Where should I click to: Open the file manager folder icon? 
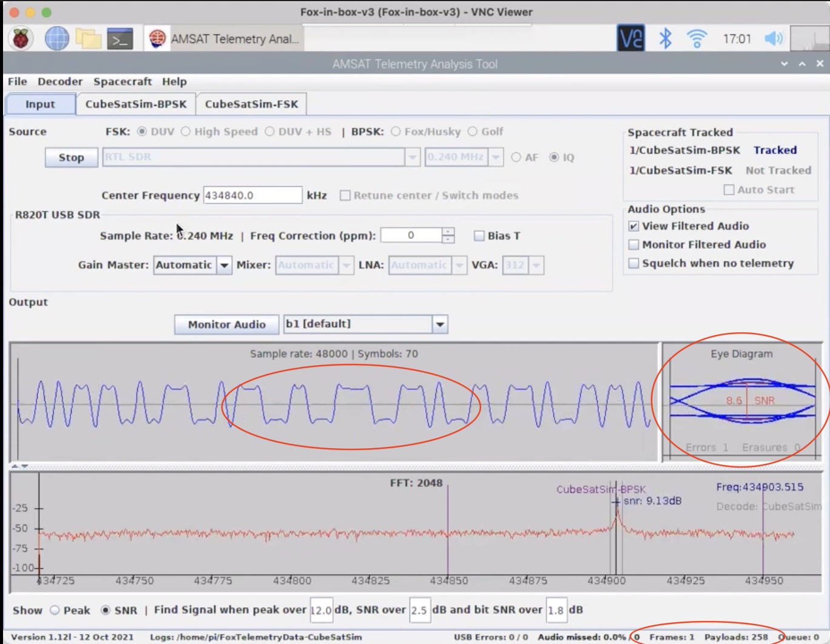(88, 39)
